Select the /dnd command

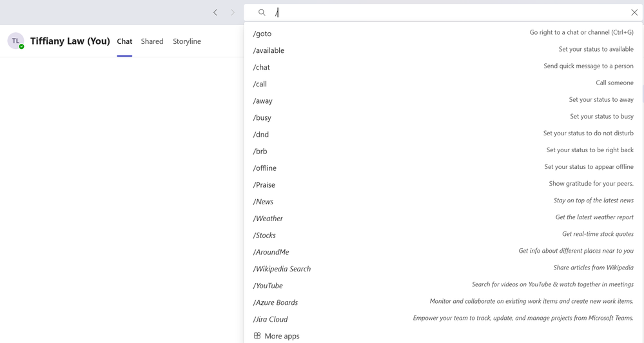click(x=444, y=134)
